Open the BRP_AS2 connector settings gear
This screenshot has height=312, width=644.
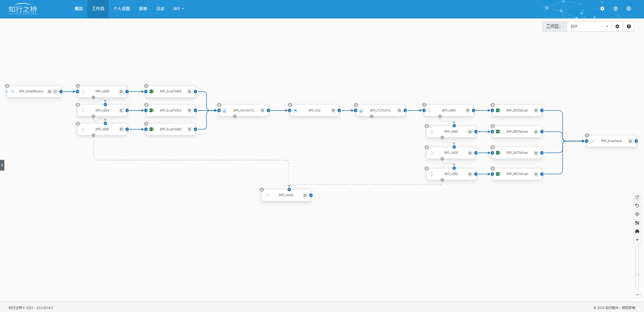pyautogui.click(x=333, y=110)
